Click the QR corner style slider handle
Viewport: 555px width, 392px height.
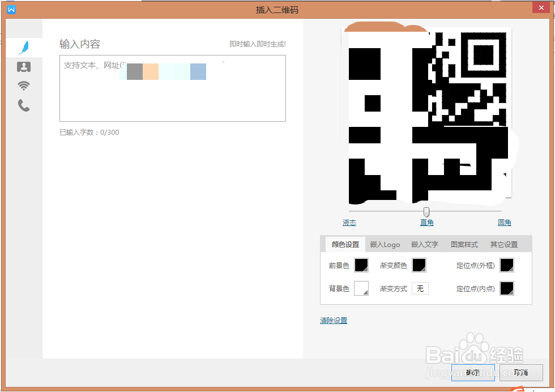426,212
